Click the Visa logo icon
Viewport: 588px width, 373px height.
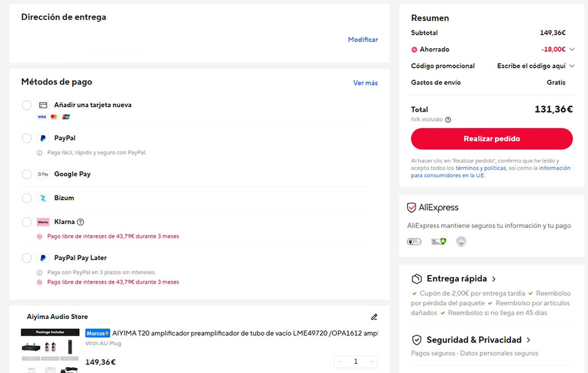pos(42,117)
